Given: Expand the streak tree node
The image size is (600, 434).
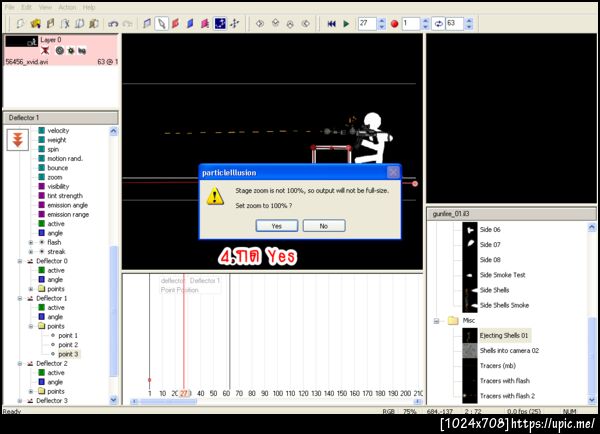Looking at the screenshot, I should tap(31, 251).
